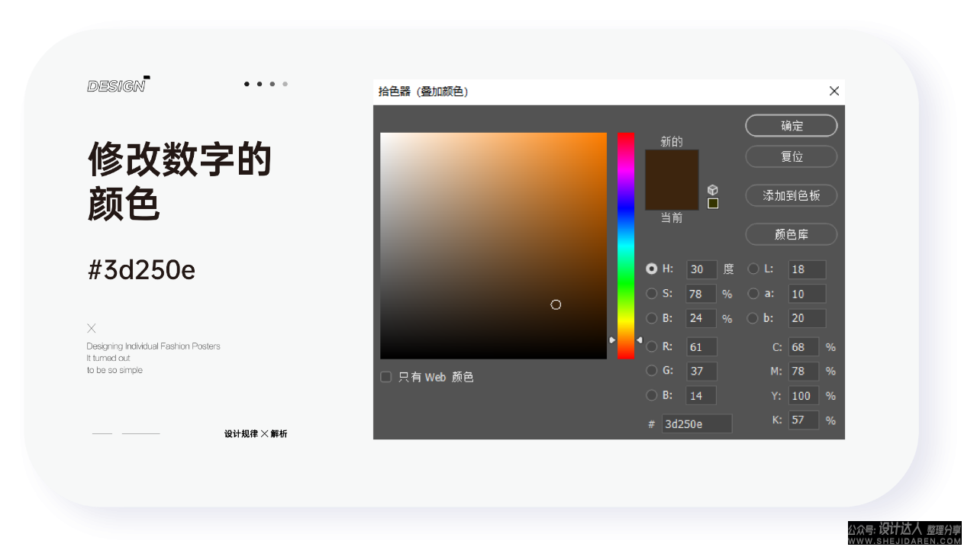Select the L lightness radio button
Screen dimensions: 977x560
[753, 269]
